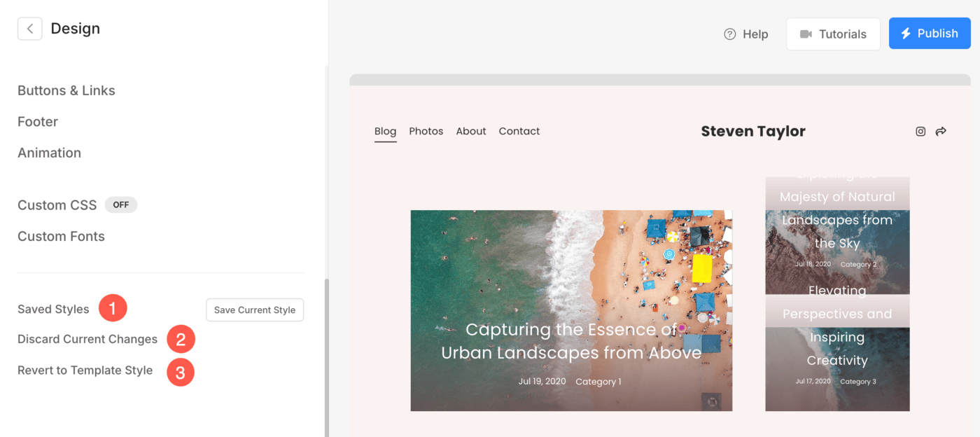Screen dimensions: 980x437
Task: Open the Urban Landscapes from Above post thumbnail
Action: coord(571,310)
